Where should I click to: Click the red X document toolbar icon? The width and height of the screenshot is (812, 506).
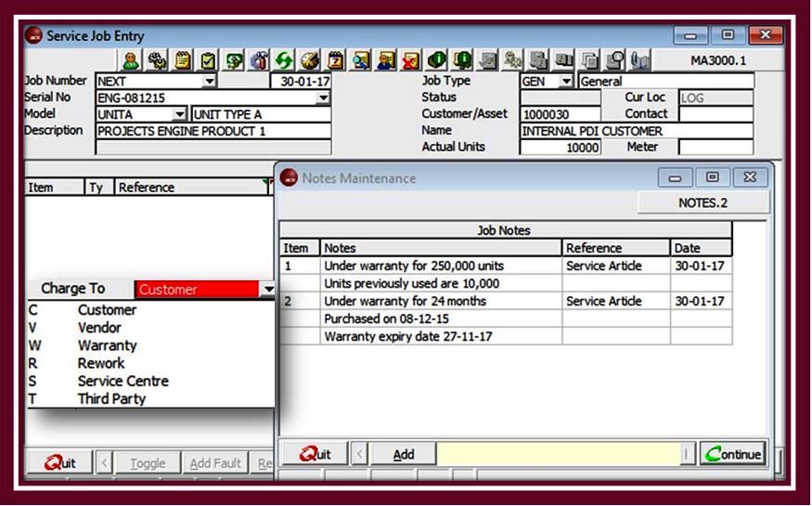(410, 61)
